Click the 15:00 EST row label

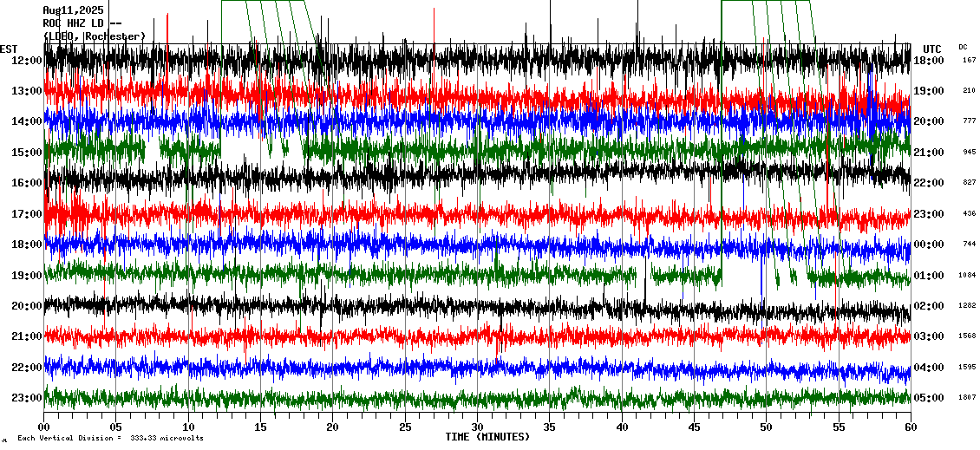(x=28, y=153)
